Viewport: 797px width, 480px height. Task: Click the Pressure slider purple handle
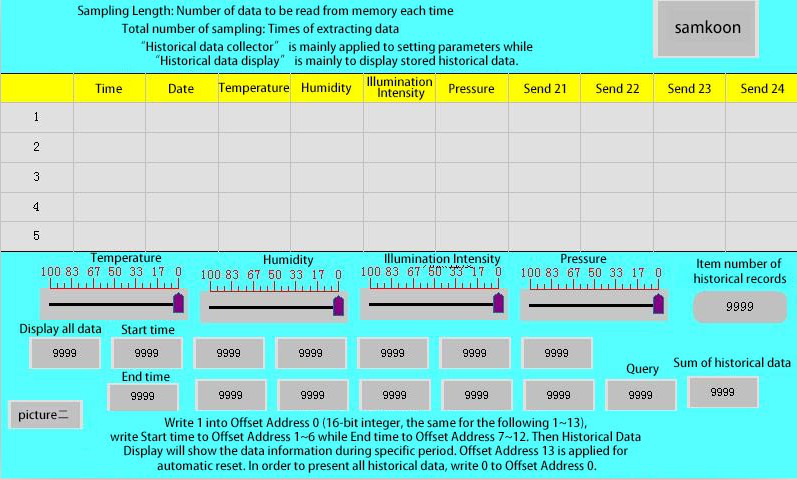pos(658,303)
